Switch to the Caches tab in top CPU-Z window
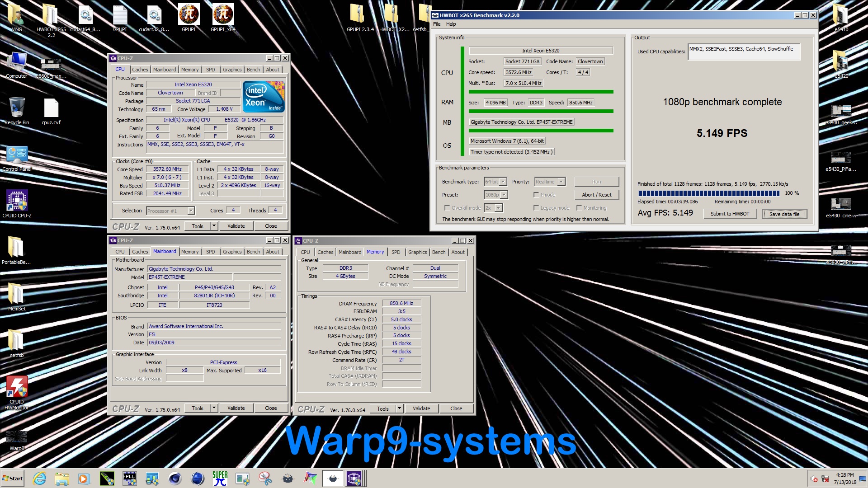This screenshot has width=868, height=488. point(140,70)
